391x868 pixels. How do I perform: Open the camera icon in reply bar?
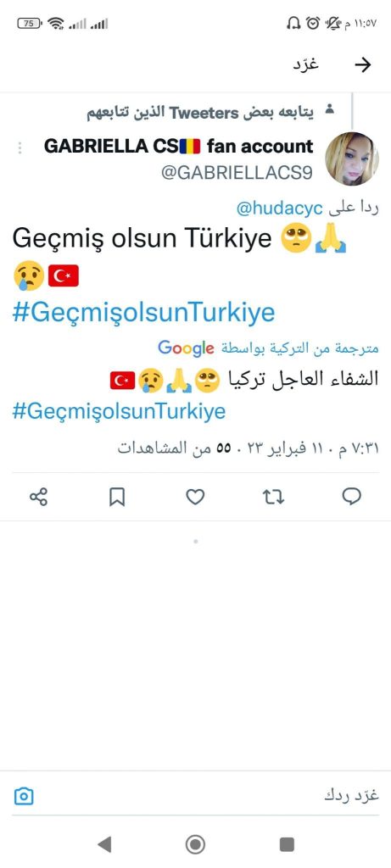point(23,797)
